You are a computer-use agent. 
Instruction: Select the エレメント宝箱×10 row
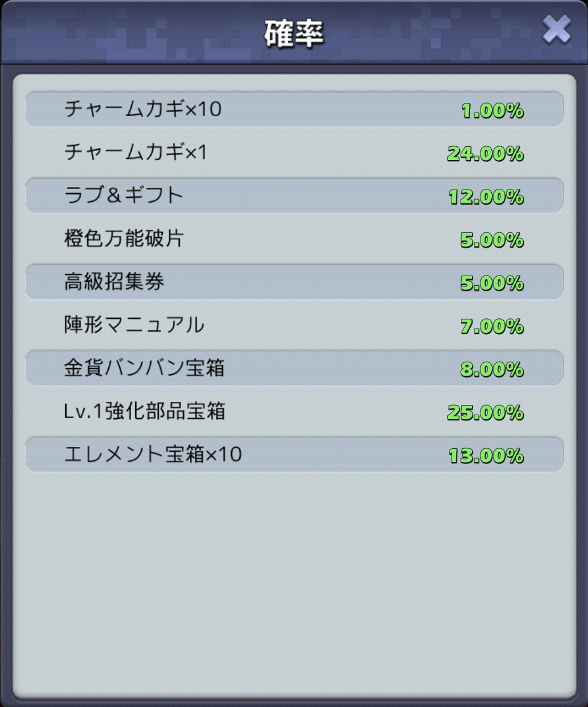(x=294, y=454)
